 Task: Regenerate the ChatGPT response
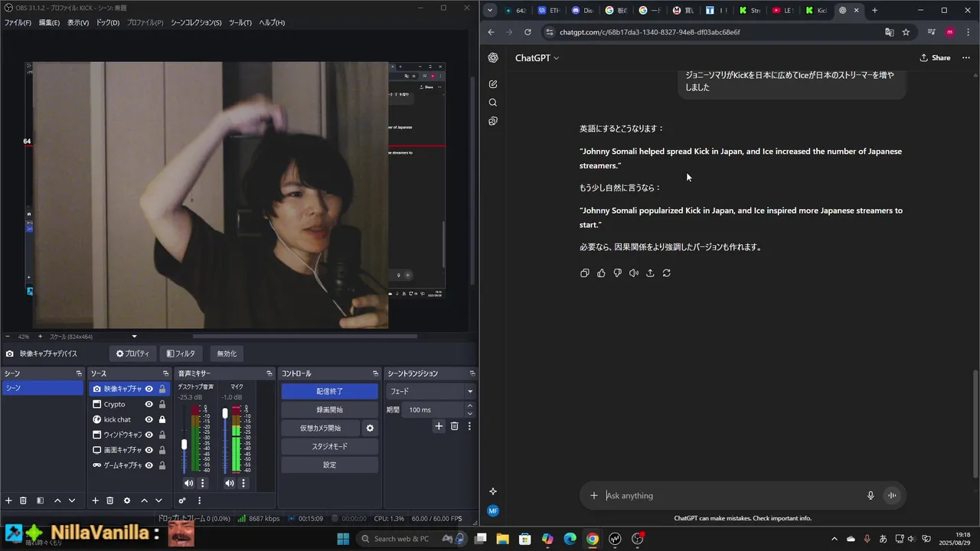coord(667,273)
